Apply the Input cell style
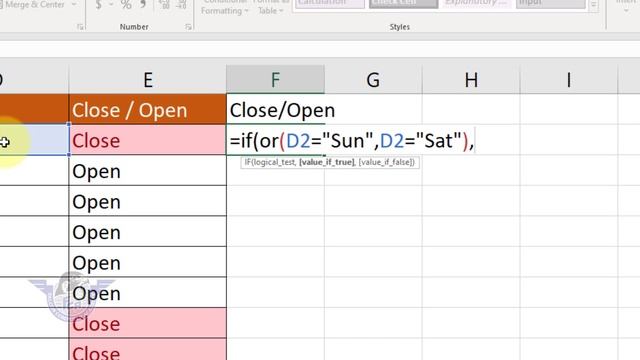This screenshot has height=360, width=640. point(551,3)
